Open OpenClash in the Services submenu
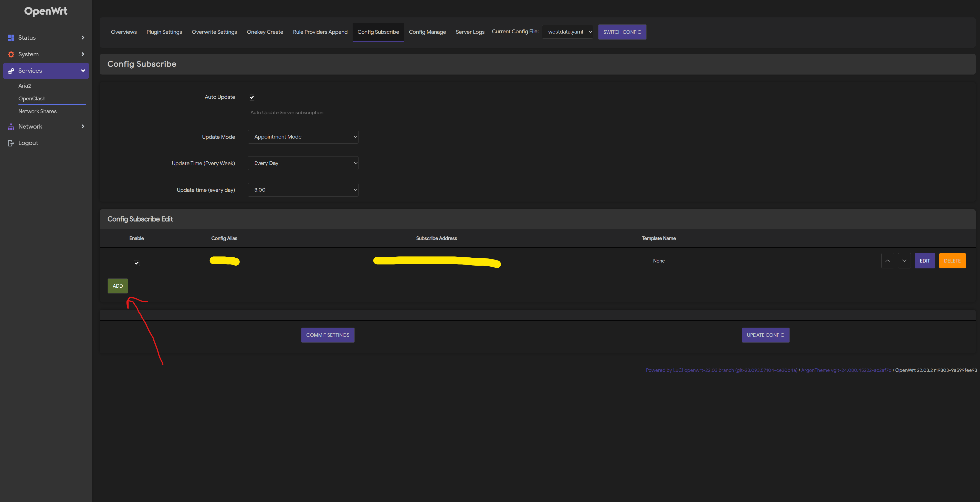Screen dimensions: 980x502 (x=32, y=99)
